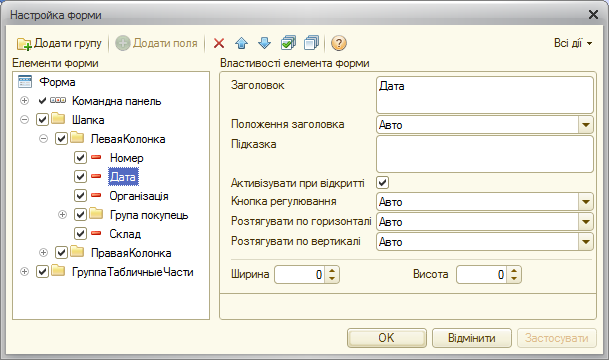Collapse the 'Шапка' node
Viewport: 609px width, 360px height.
[24, 120]
